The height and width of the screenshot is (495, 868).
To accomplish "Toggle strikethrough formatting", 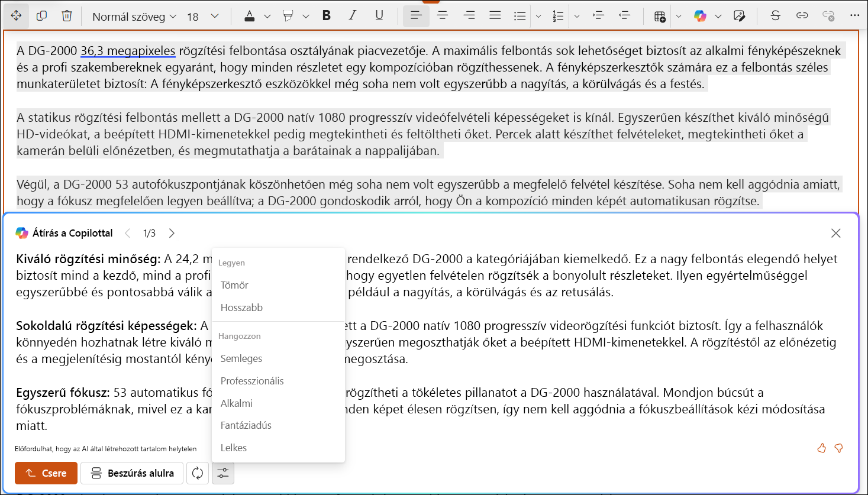I will pos(776,16).
